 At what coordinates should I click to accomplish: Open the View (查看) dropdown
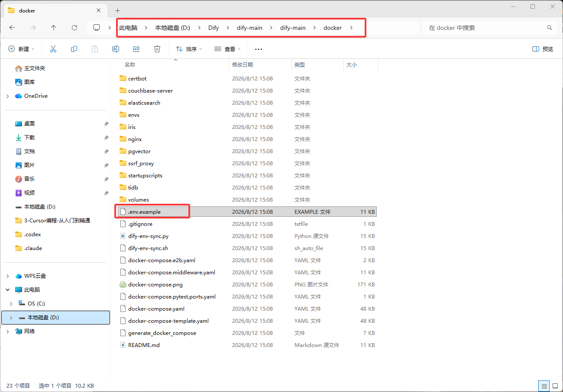(227, 49)
